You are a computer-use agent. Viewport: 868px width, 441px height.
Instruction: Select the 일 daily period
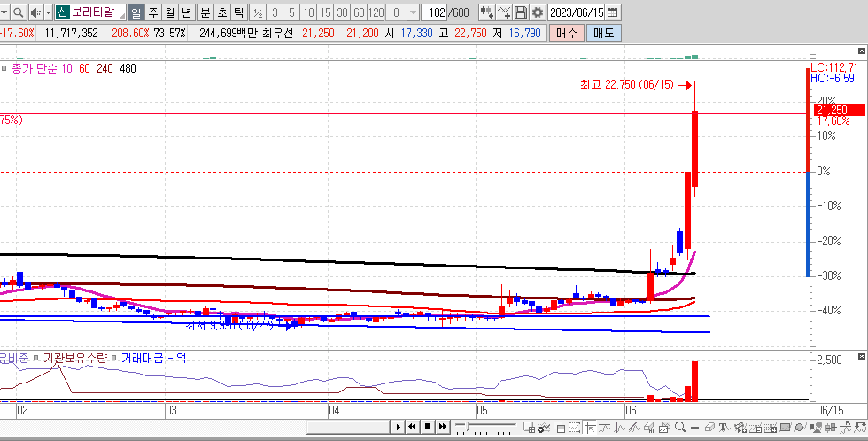click(x=136, y=12)
